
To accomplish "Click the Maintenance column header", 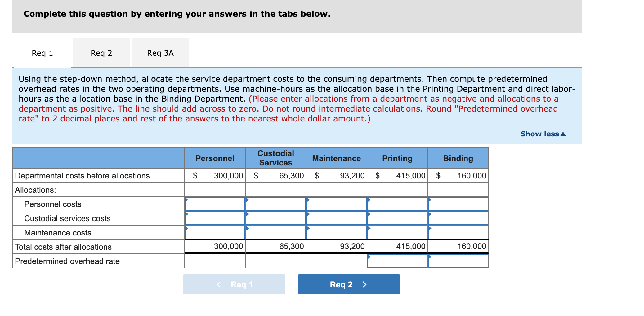I will (337, 158).
